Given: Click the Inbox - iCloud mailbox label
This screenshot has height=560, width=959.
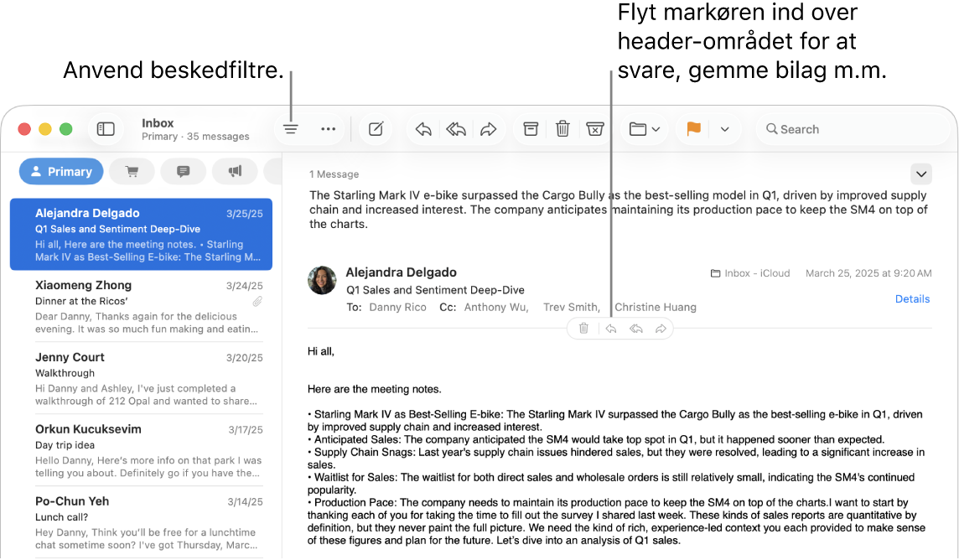Looking at the screenshot, I should [x=750, y=273].
